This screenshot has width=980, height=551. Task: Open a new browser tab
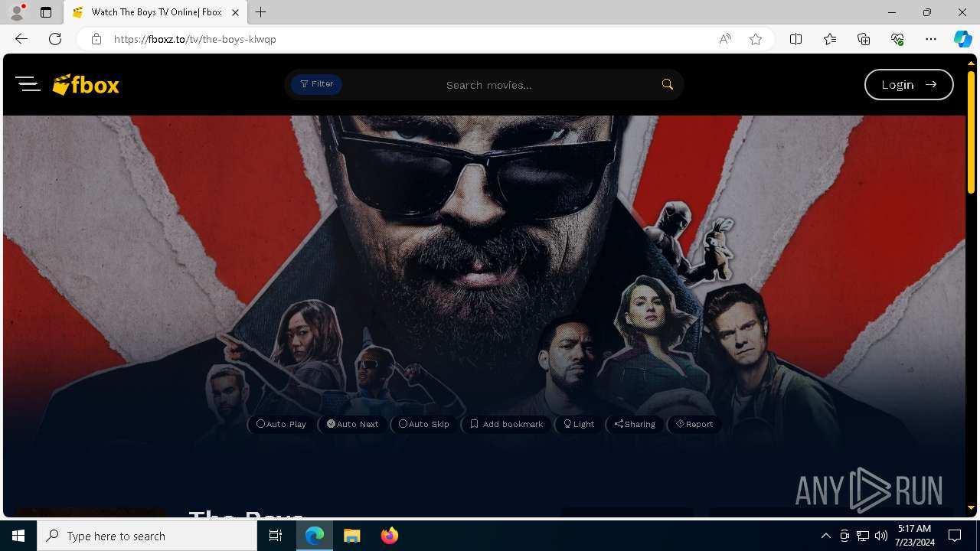tap(261, 12)
